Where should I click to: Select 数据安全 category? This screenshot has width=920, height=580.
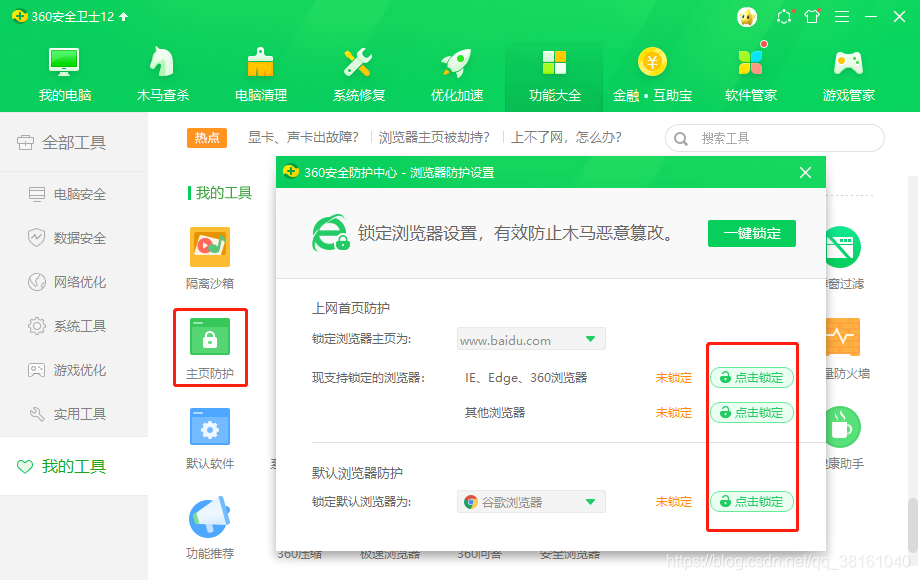(x=74, y=238)
